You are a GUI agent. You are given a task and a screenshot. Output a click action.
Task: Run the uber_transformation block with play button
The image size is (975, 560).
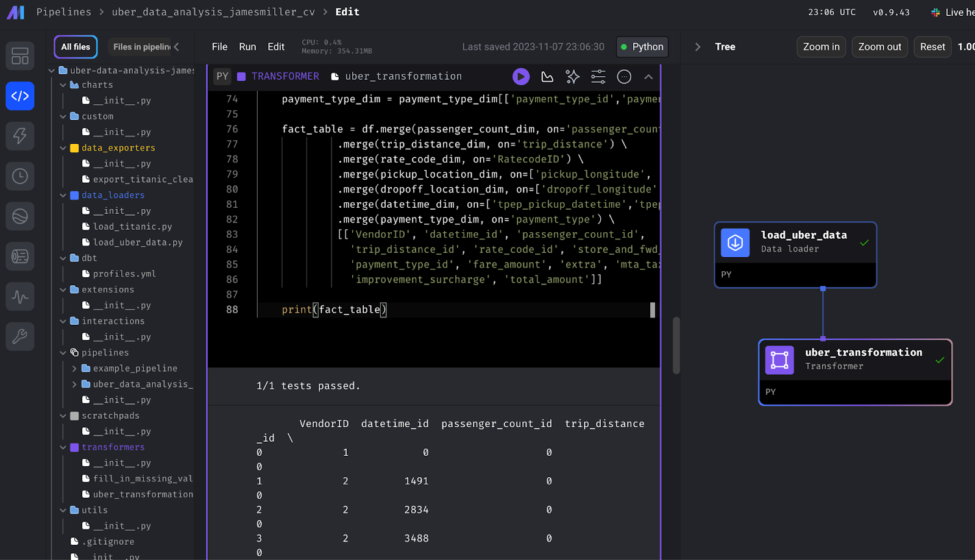pos(520,76)
